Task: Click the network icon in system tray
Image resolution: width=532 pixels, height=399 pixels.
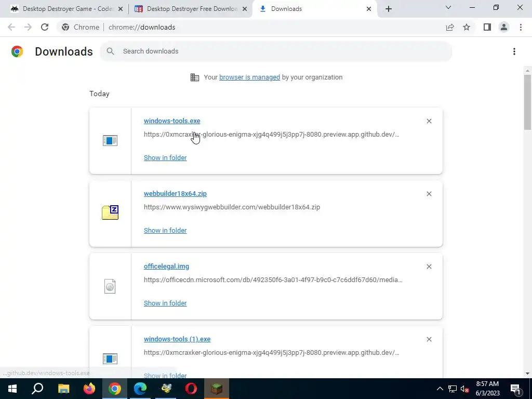Action: (453, 389)
